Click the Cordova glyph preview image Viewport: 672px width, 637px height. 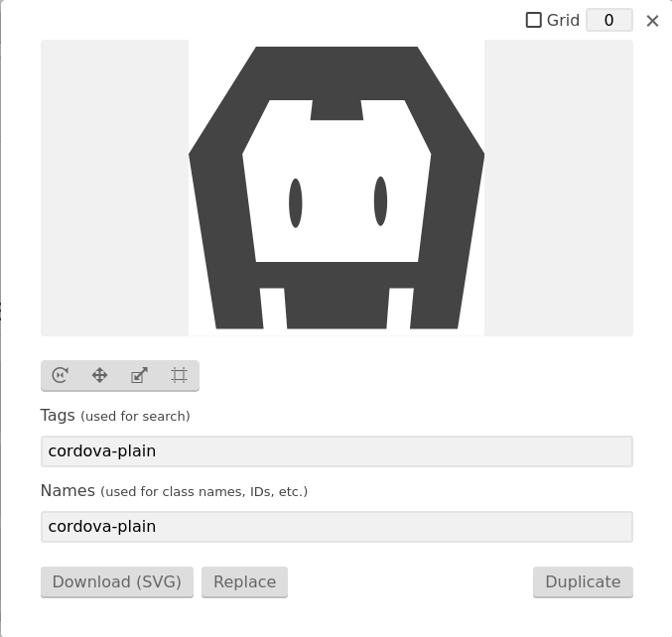[336, 188]
